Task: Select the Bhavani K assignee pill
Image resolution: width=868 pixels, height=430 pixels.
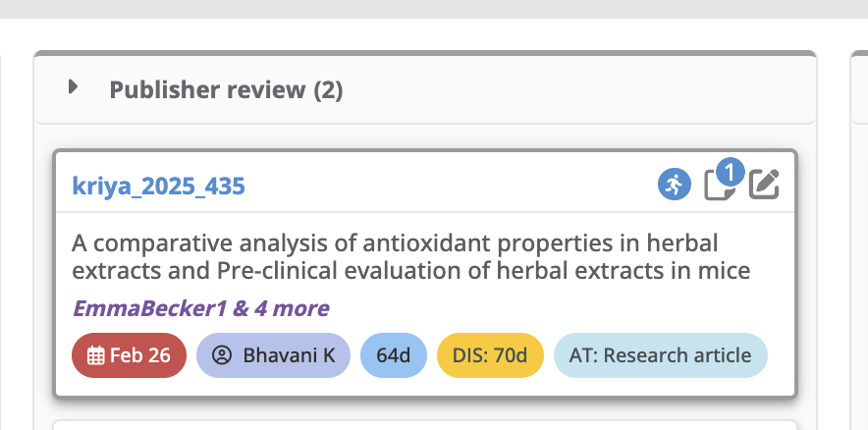Action: 274,355
